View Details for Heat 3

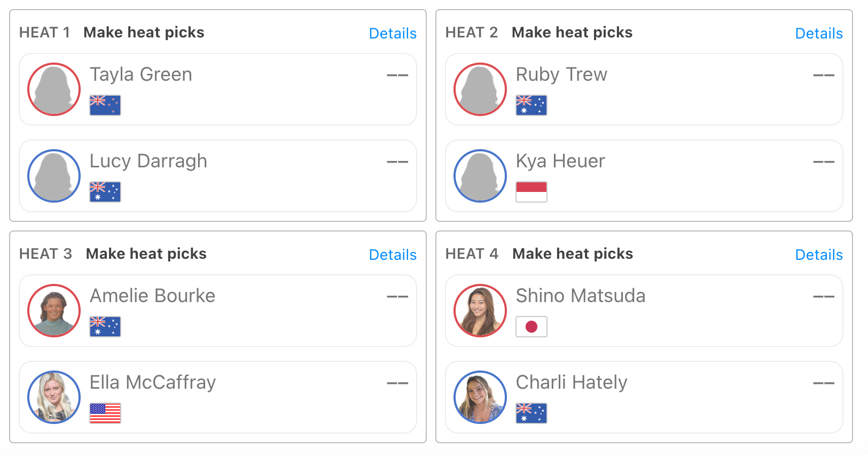coord(393,255)
